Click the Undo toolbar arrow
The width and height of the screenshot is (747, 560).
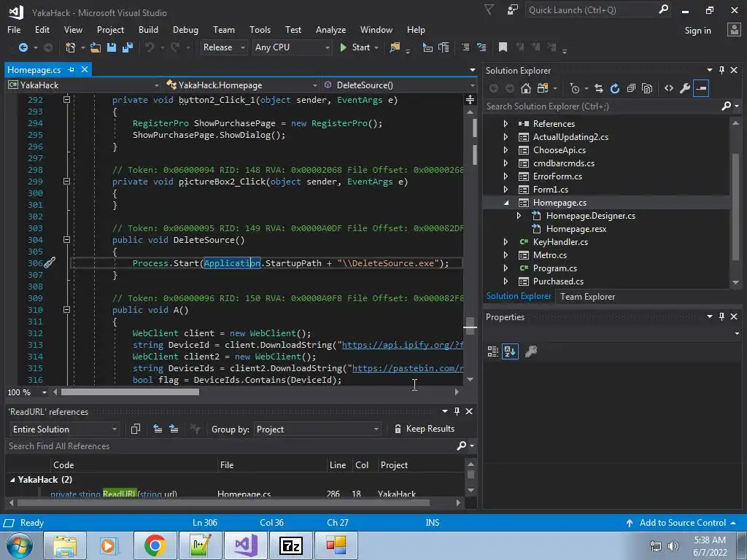[x=150, y=47]
